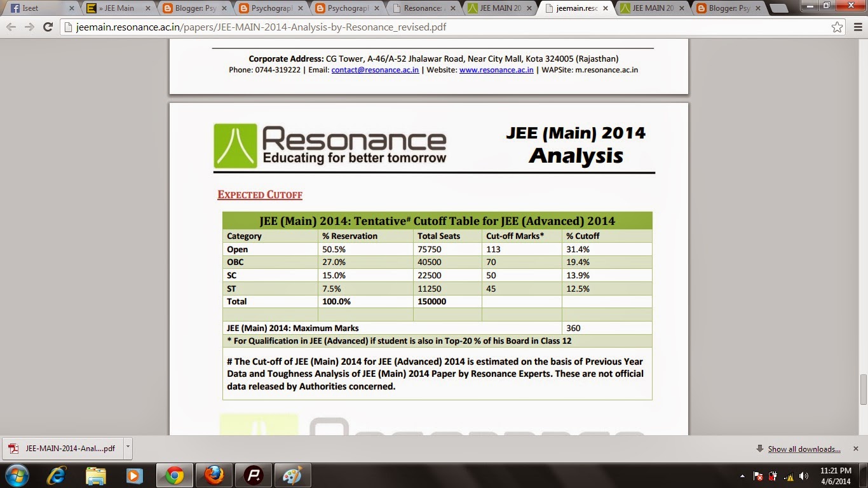Show hidden system tray icons
This screenshot has height=488, width=868.
coord(743,475)
